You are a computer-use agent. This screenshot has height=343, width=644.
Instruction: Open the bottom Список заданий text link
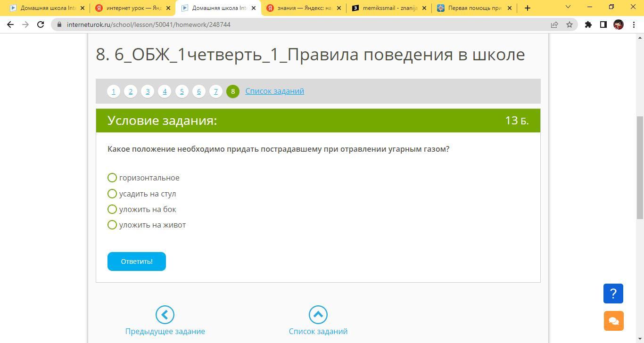click(x=318, y=331)
